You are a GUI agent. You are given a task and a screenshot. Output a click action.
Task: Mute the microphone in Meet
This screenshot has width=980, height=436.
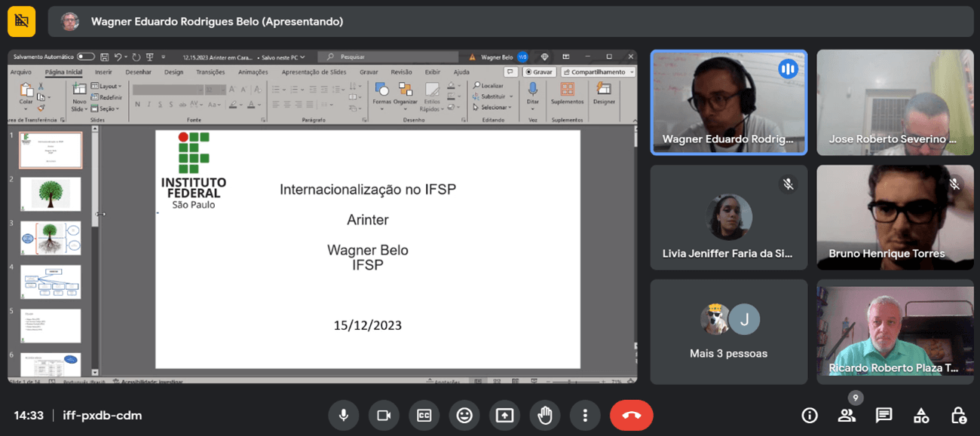coord(343,416)
